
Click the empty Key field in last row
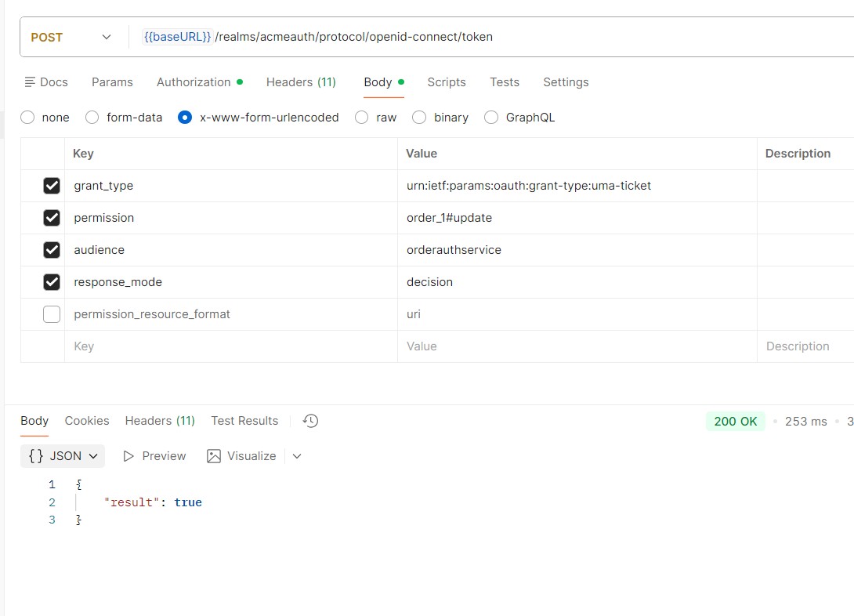coord(227,346)
